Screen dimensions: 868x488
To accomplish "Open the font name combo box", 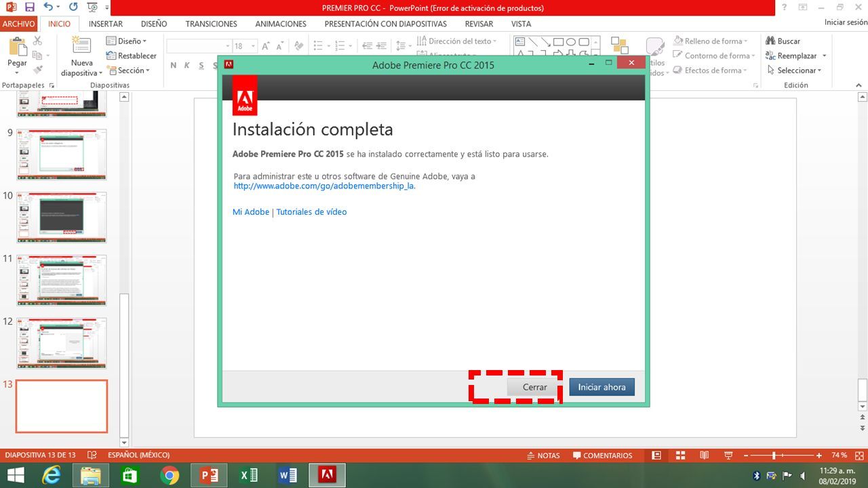I will point(198,46).
